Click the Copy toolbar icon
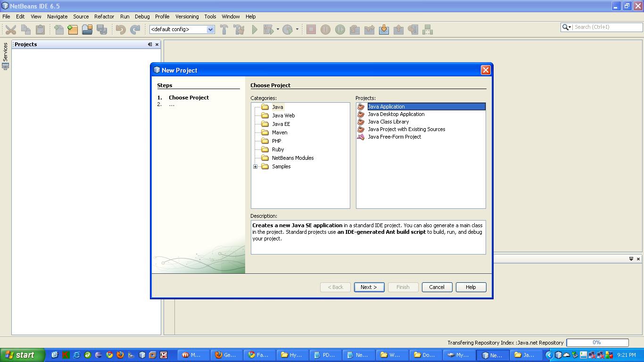 25,30
